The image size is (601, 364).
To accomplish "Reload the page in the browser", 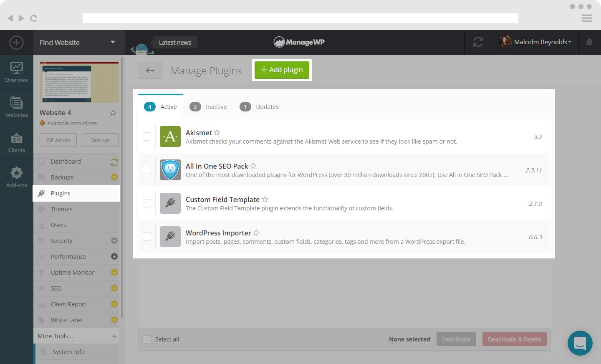I will tap(34, 18).
